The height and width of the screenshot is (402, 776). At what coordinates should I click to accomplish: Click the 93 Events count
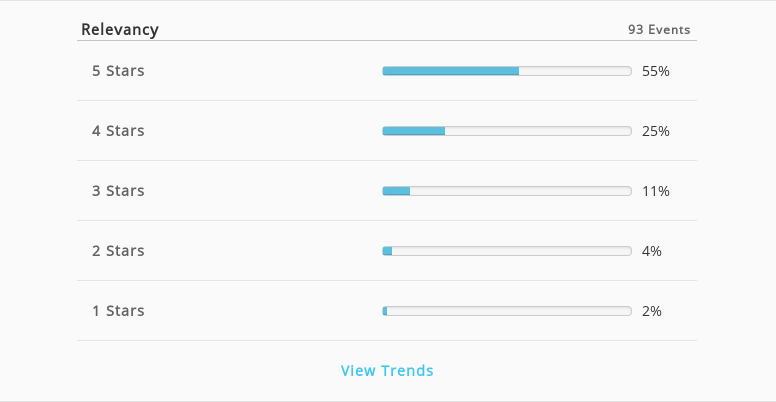[659, 30]
